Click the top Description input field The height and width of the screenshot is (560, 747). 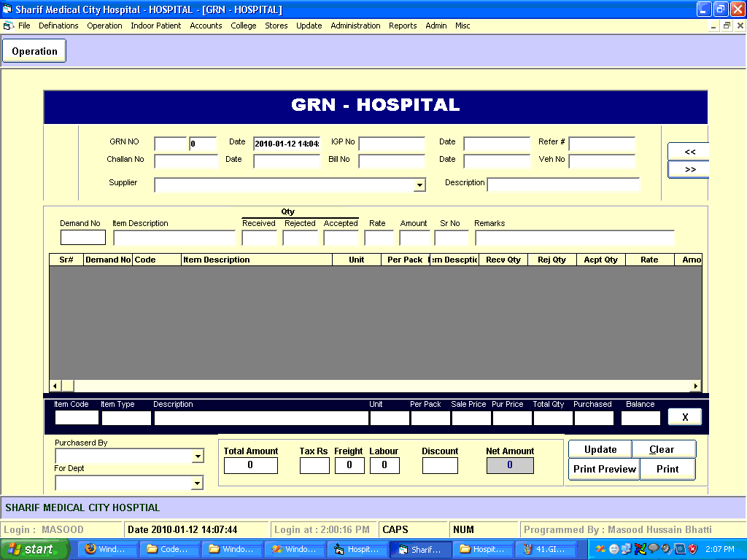coord(563,184)
